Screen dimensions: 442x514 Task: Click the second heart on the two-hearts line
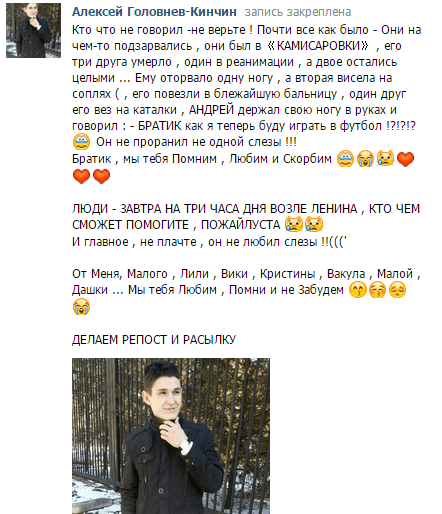(101, 176)
